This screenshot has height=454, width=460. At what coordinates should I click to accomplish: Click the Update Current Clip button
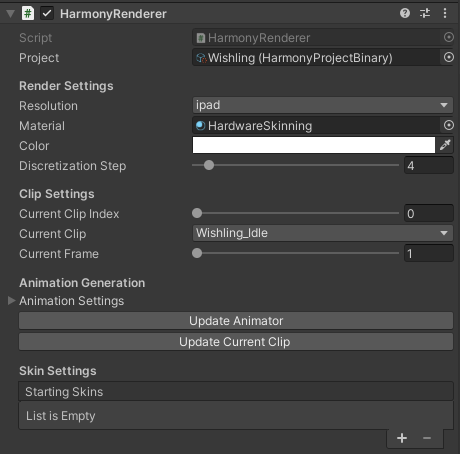tap(236, 342)
